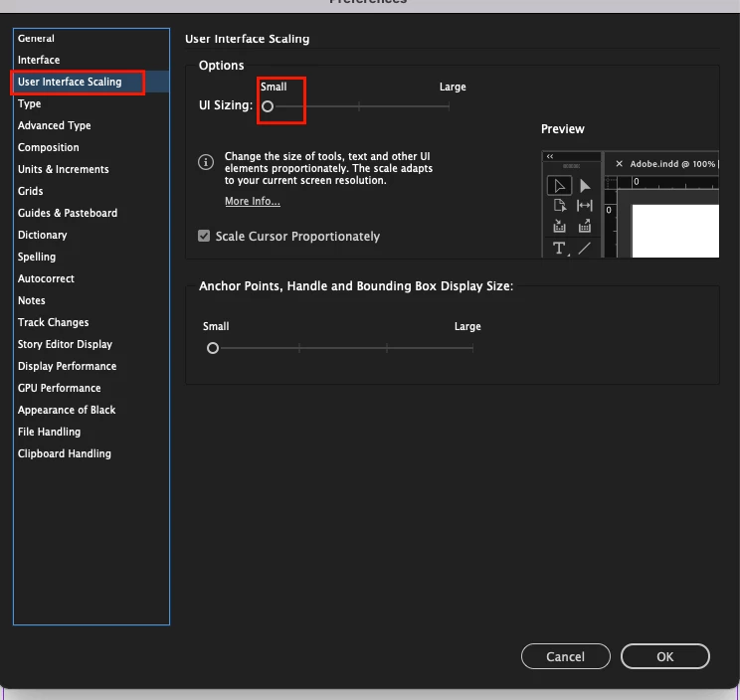The height and width of the screenshot is (700, 740).
Task: Click the Anchor Points size slider handle
Action: tap(213, 348)
